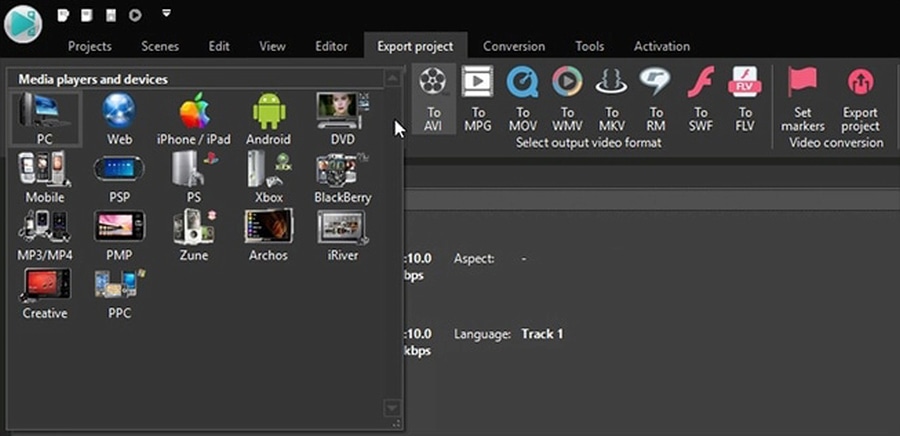Viewport: 900px width, 436px height.
Task: Set output format To MKV
Action: point(612,99)
